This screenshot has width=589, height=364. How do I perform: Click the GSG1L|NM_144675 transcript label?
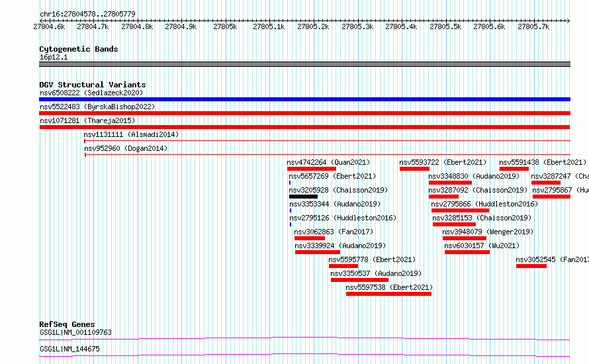[x=69, y=349]
